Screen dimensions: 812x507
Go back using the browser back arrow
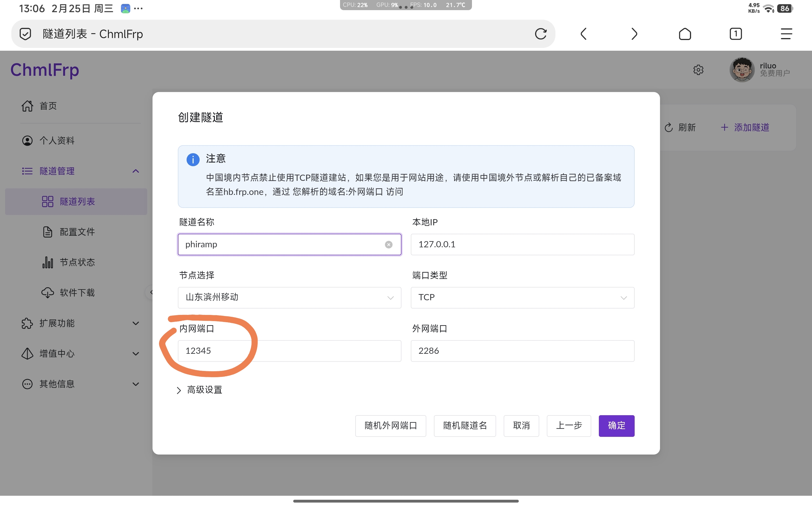[x=584, y=34]
